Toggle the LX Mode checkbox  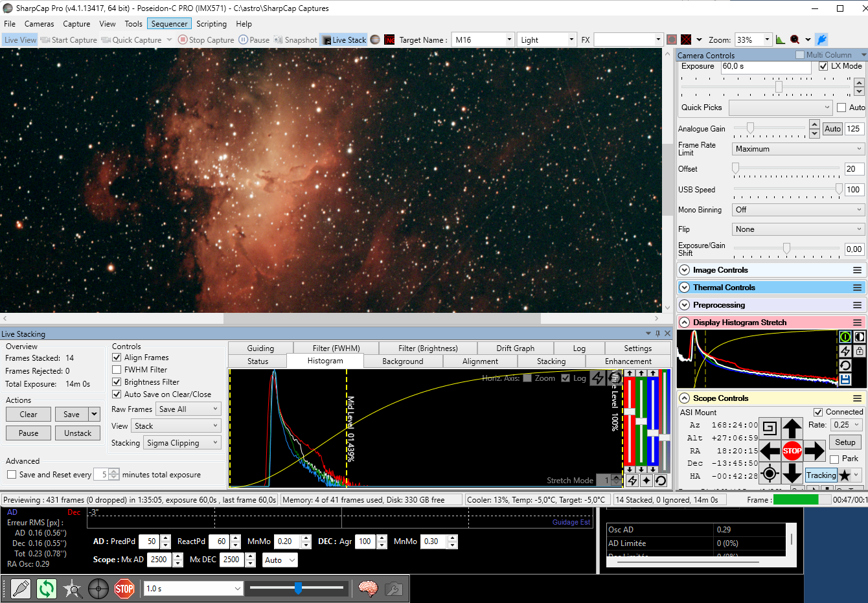pos(823,66)
